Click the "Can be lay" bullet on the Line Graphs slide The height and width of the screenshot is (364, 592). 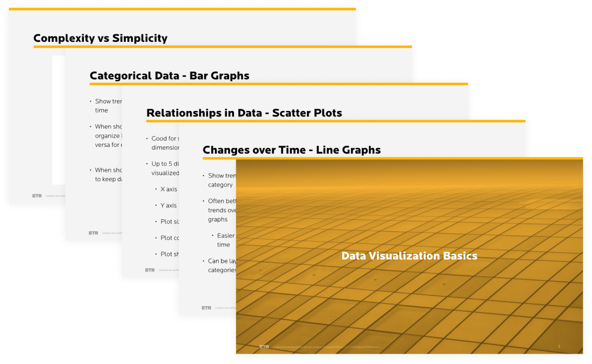click(222, 261)
